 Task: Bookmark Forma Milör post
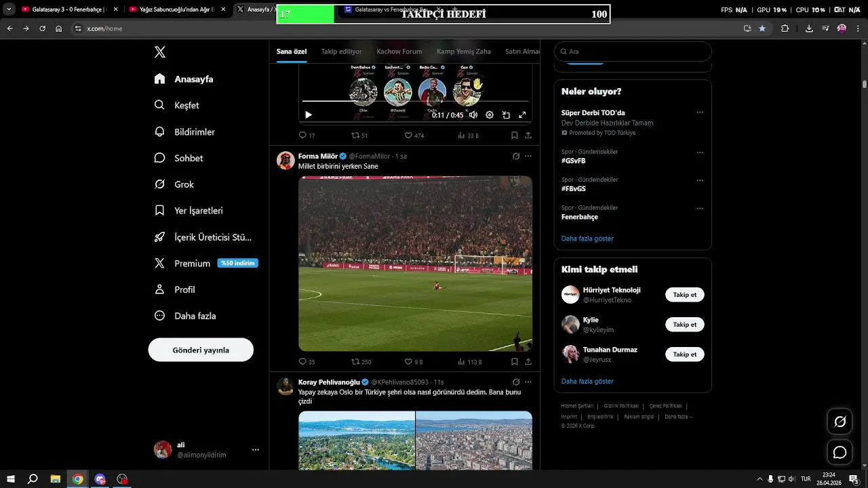[x=515, y=362]
